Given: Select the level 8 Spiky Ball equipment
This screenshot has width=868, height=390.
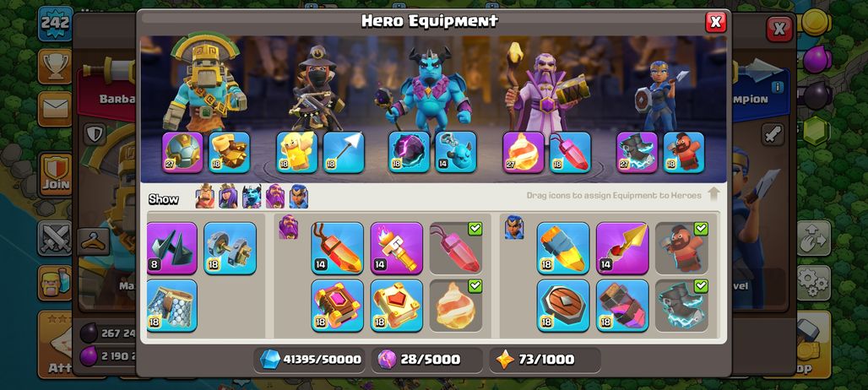Looking at the screenshot, I should [x=171, y=248].
